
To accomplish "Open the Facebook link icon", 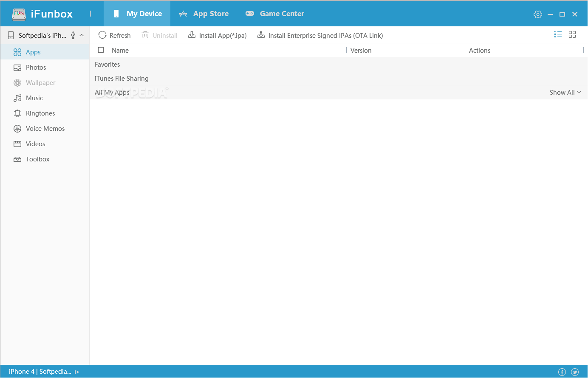I will (562, 372).
